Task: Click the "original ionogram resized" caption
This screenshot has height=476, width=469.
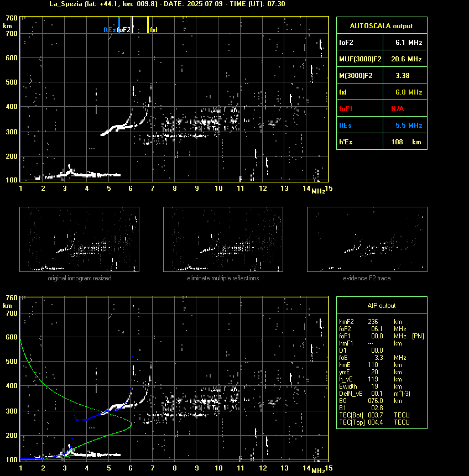Action: click(80, 278)
